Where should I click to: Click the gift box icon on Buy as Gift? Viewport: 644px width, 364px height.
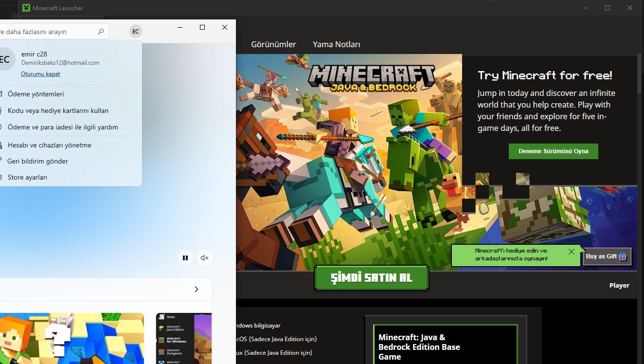coord(623,256)
